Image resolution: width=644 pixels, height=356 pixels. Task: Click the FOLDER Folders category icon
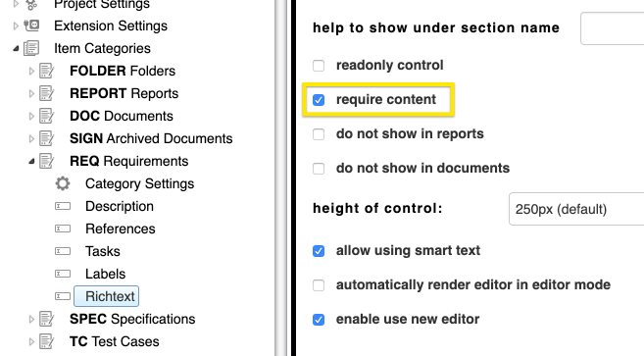pos(47,71)
